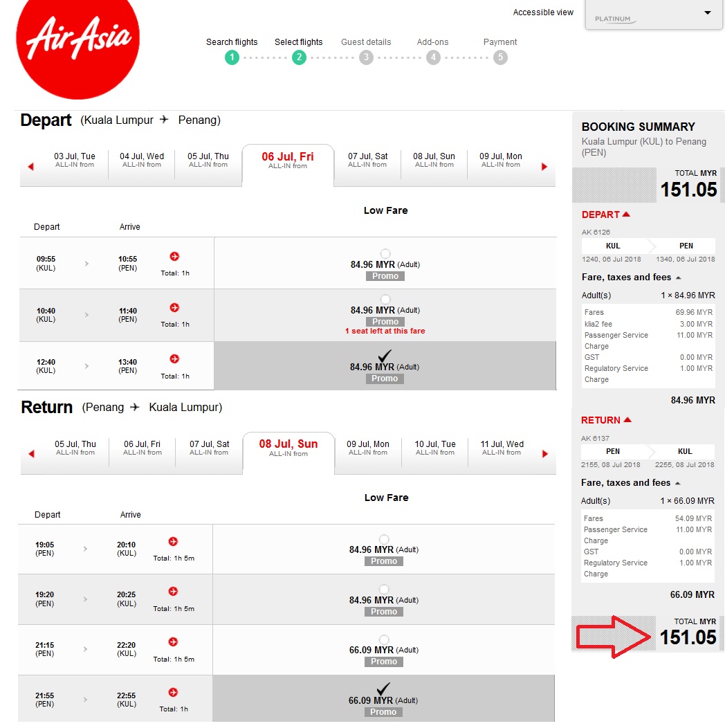Select the 10:40 departure fare with one seat left

[385, 300]
